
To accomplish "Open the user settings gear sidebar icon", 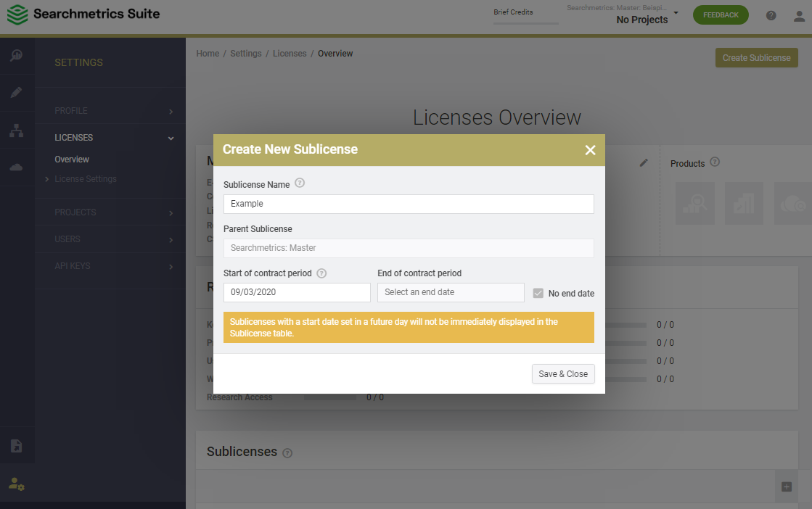I will [x=17, y=484].
